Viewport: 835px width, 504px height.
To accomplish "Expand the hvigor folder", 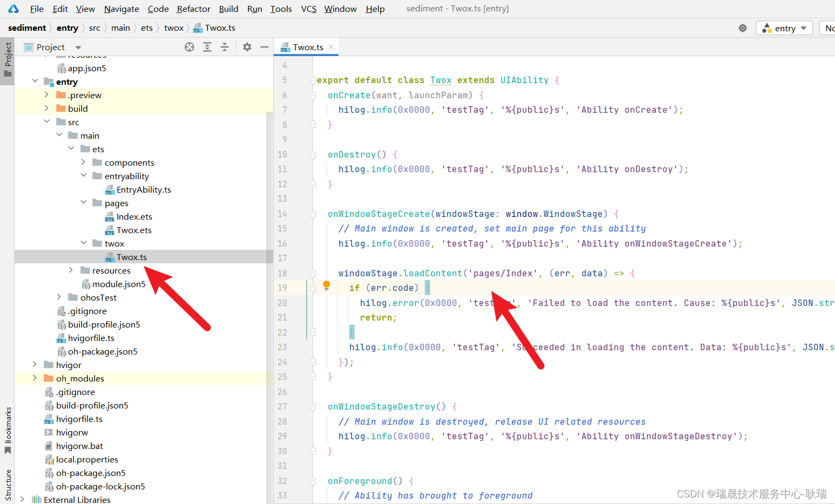I will coord(35,364).
